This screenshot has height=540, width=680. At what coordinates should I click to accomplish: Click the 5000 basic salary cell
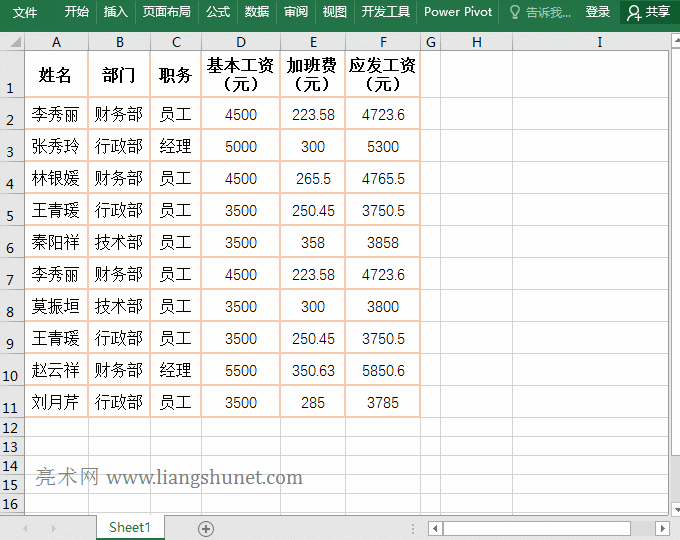pos(241,146)
